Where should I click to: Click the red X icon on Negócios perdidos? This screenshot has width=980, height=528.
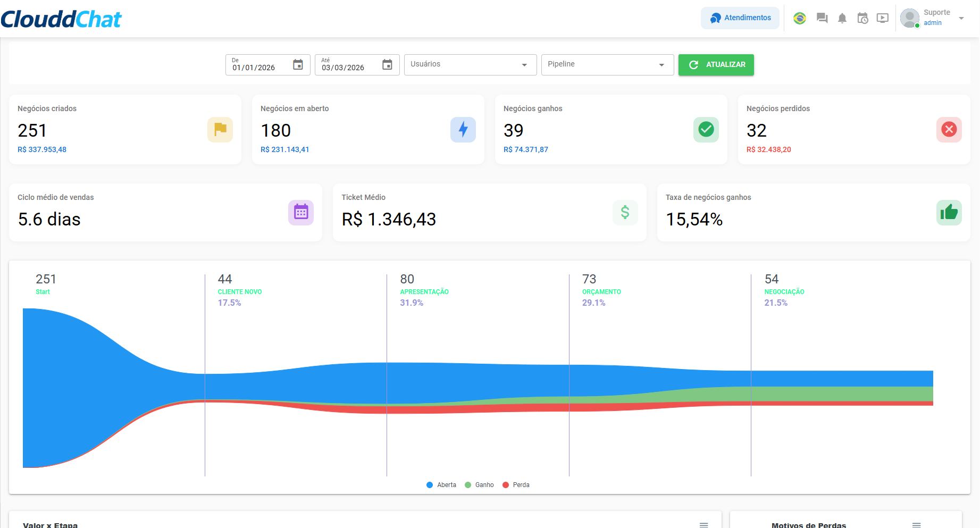coord(949,129)
